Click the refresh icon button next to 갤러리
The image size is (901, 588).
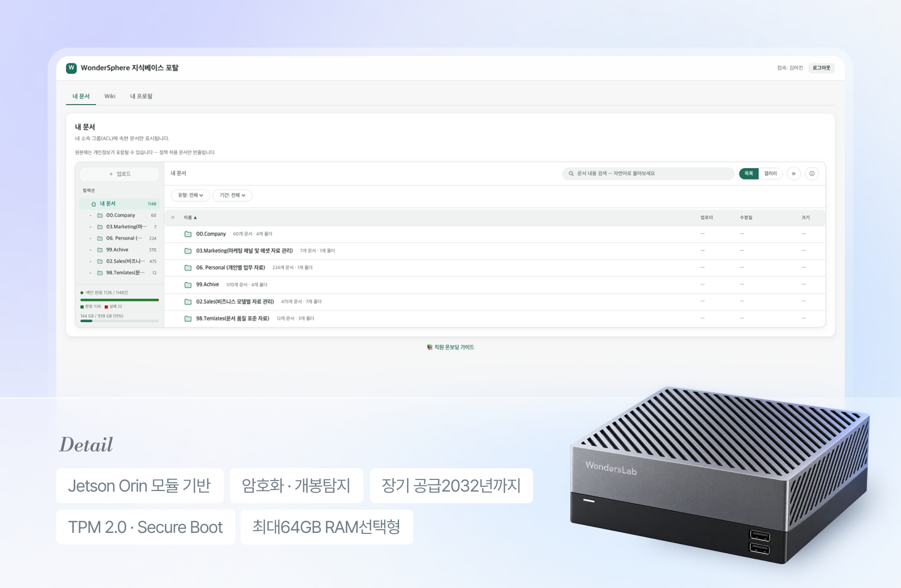pos(793,174)
